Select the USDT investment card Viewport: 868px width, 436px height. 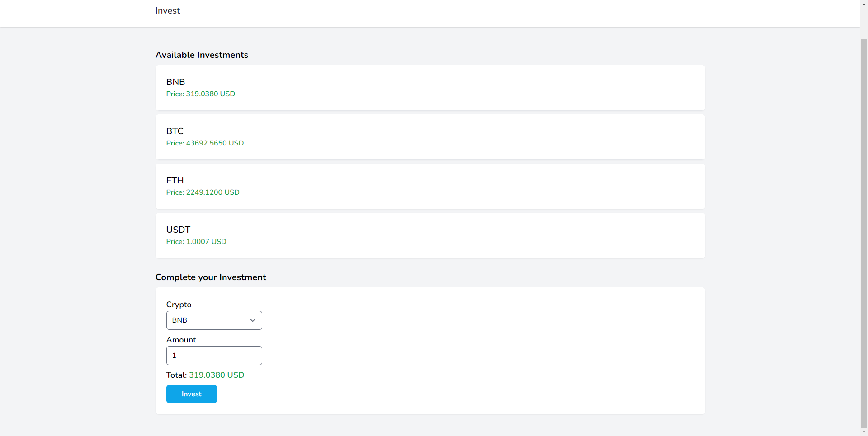(430, 235)
